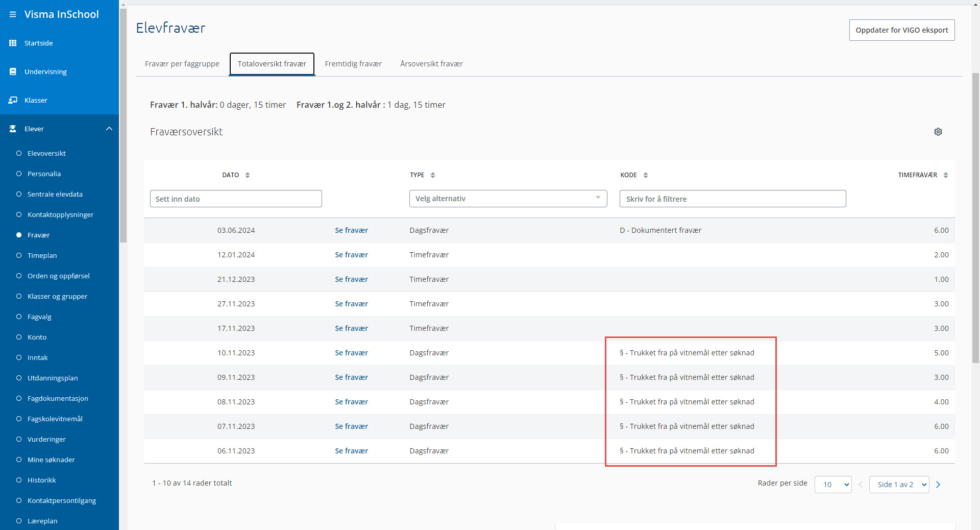Go to next page arrow

point(938,485)
